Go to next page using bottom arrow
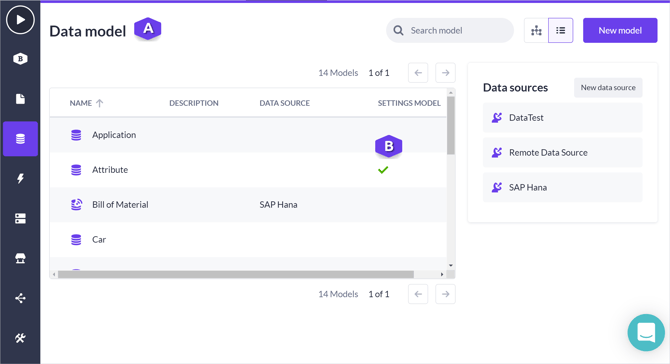 [445, 294]
